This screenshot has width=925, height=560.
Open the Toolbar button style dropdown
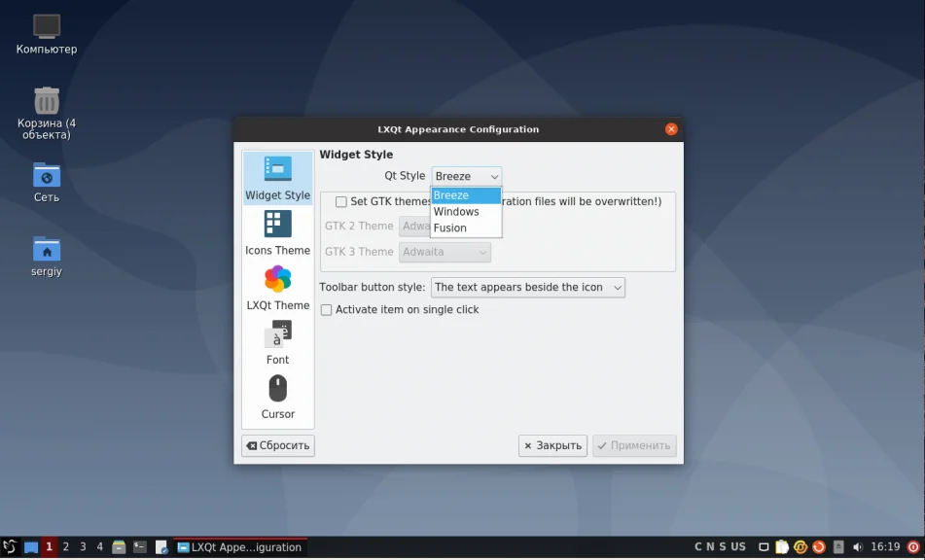(528, 288)
